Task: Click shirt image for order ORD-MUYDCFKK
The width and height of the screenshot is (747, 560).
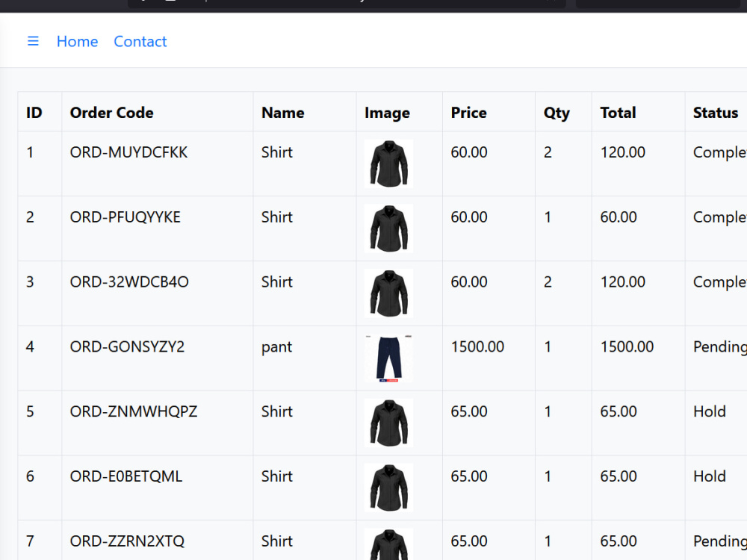Action: pos(388,164)
